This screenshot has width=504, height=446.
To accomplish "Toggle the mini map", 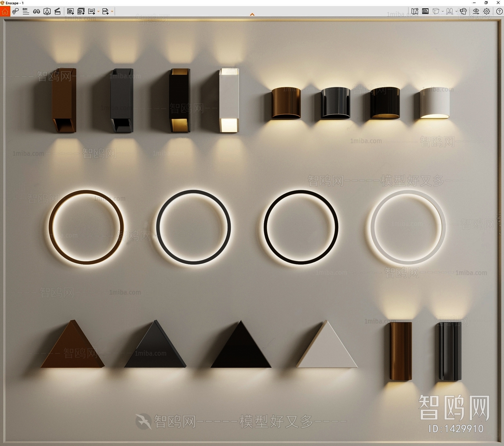I will pyautogui.click(x=415, y=12).
